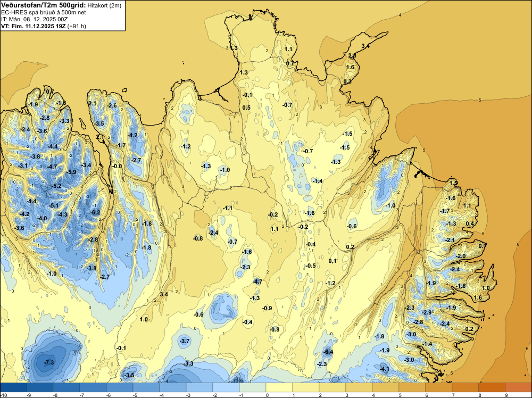Select the legend color band between -4 and -3
The width and height of the screenshot is (532, 398).
(173, 387)
